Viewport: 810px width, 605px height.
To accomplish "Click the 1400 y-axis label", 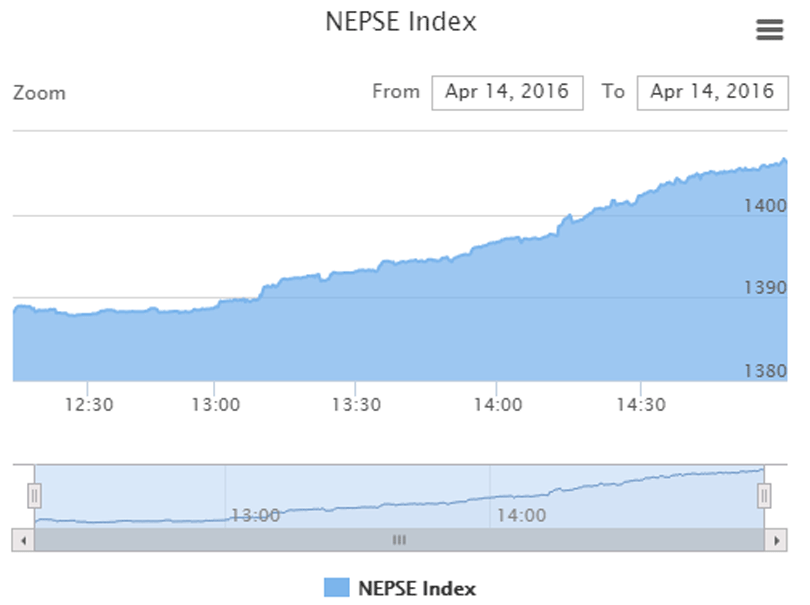I will (765, 206).
